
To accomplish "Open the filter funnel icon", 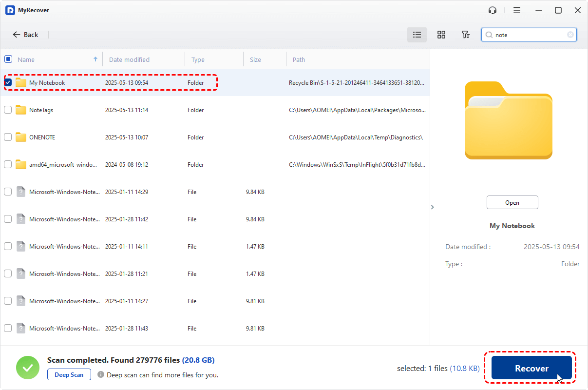I will 466,35.
